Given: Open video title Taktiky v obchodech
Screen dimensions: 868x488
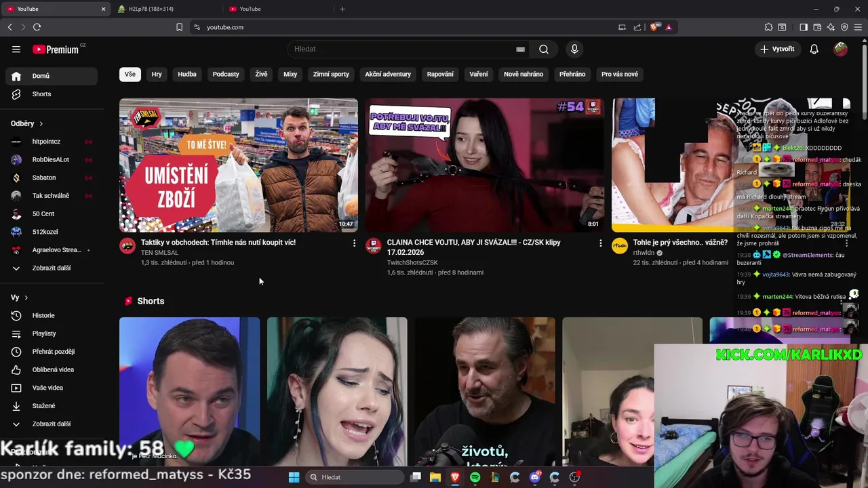Looking at the screenshot, I should pos(218,242).
